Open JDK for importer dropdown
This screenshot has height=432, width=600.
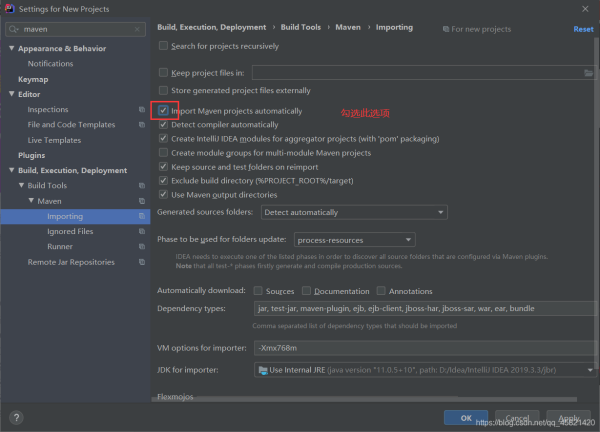[x=425, y=370]
